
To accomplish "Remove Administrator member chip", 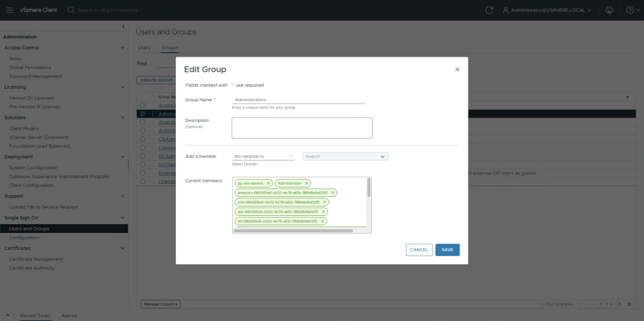I will coord(307,183).
